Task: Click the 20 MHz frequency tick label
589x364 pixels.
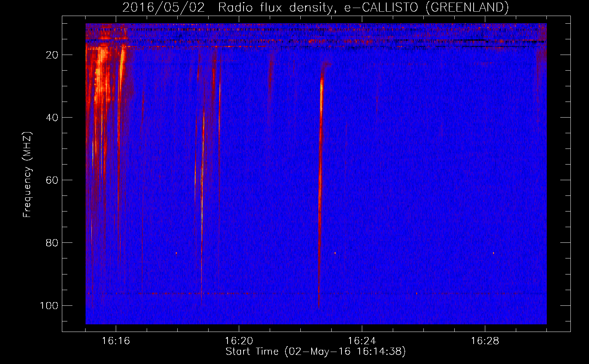Action: (x=52, y=55)
